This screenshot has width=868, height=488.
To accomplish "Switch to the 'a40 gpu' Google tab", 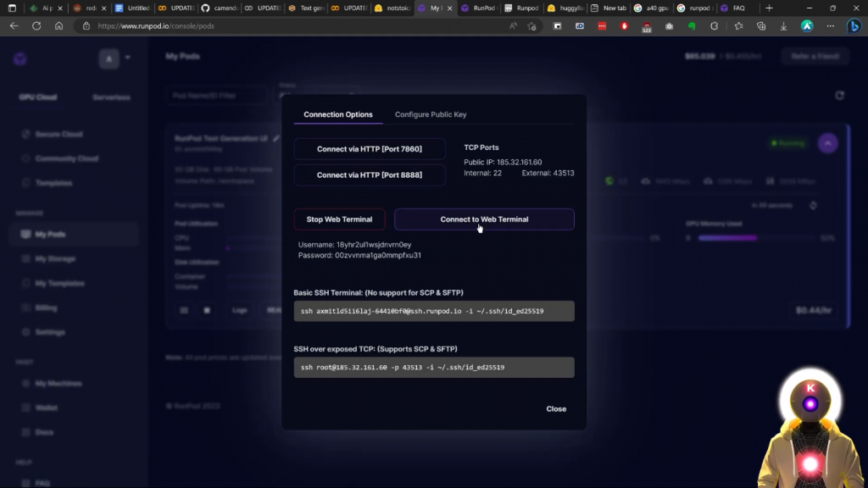I will 652,8.
